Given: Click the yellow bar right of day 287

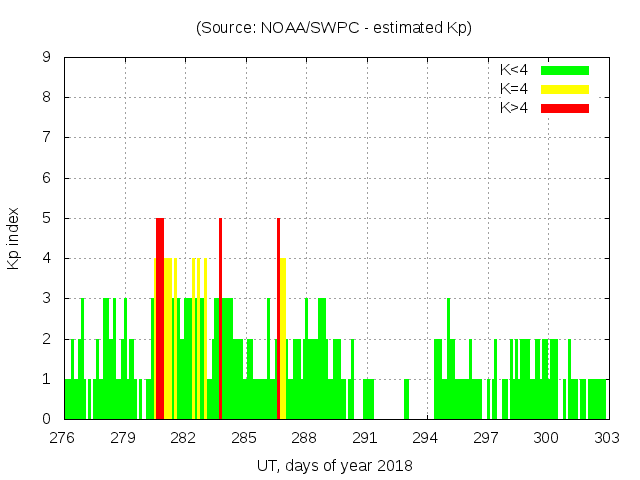Looking at the screenshot, I should pos(283,340).
